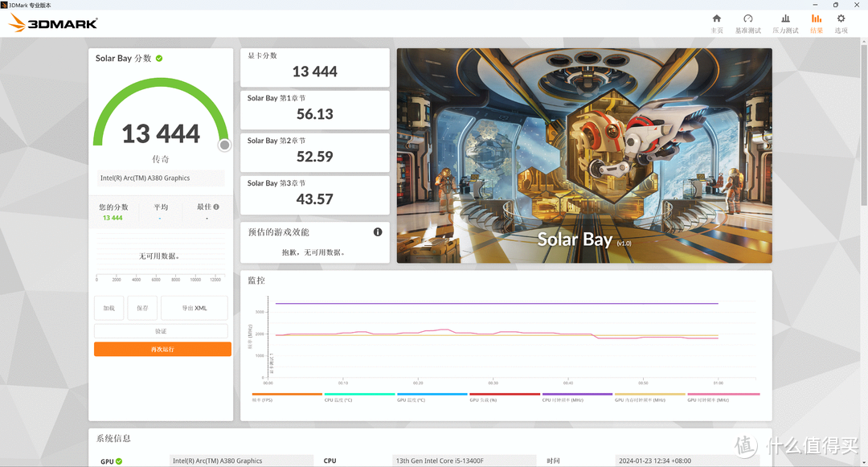Viewport: 868px width, 467px height.
Task: Click the gray knob on the score gauge
Action: [224, 145]
